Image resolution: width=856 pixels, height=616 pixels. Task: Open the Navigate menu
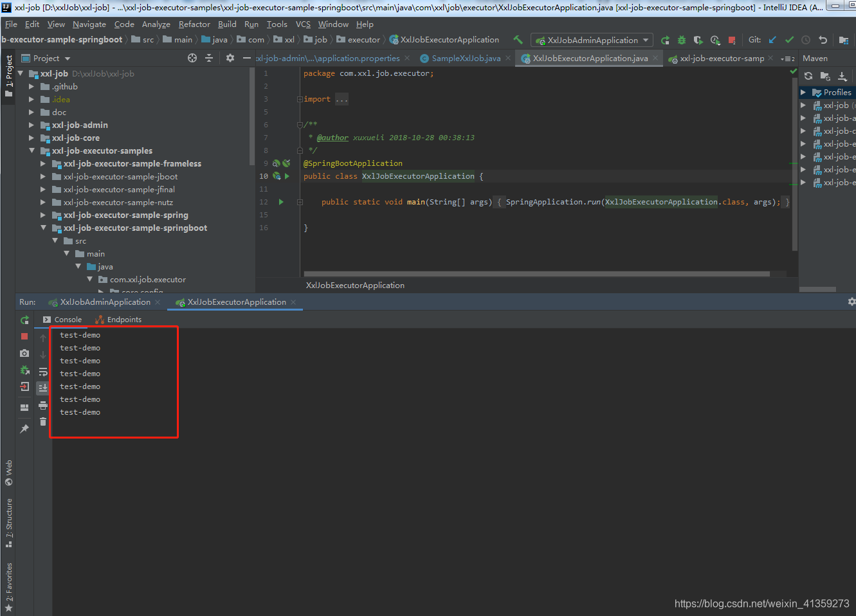(89, 24)
